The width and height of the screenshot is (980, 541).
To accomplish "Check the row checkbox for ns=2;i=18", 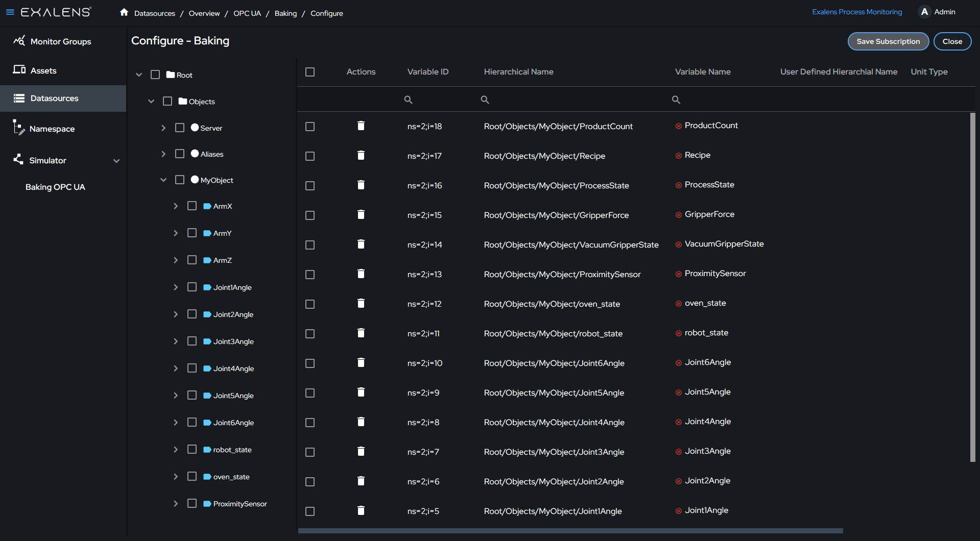I will [310, 127].
